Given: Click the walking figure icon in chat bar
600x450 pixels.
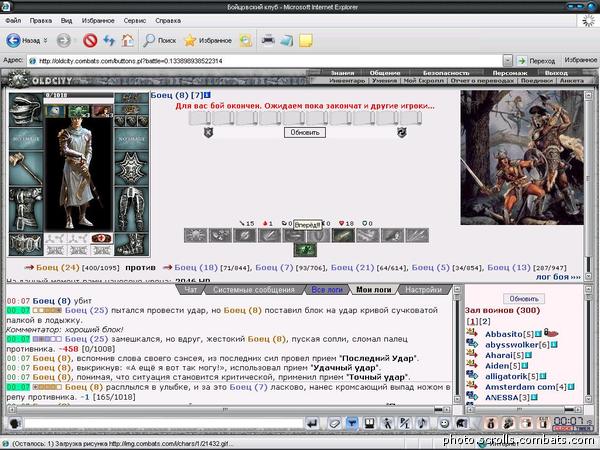Looking at the screenshot, I should [x=387, y=423].
